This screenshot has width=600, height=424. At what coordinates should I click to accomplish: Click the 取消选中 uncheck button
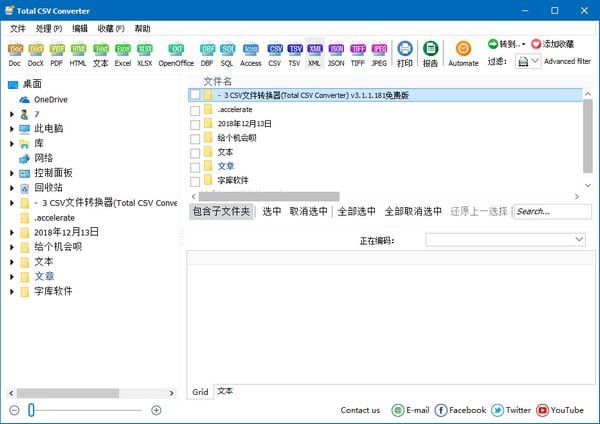click(308, 211)
